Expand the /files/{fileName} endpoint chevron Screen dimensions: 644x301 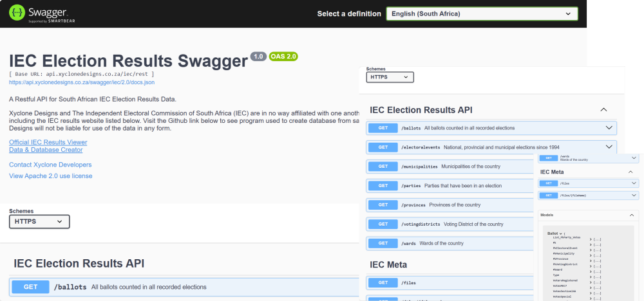(x=633, y=195)
